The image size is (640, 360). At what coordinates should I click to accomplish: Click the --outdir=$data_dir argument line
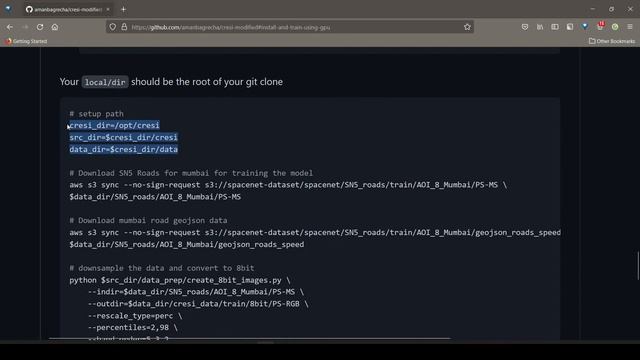pos(198,304)
